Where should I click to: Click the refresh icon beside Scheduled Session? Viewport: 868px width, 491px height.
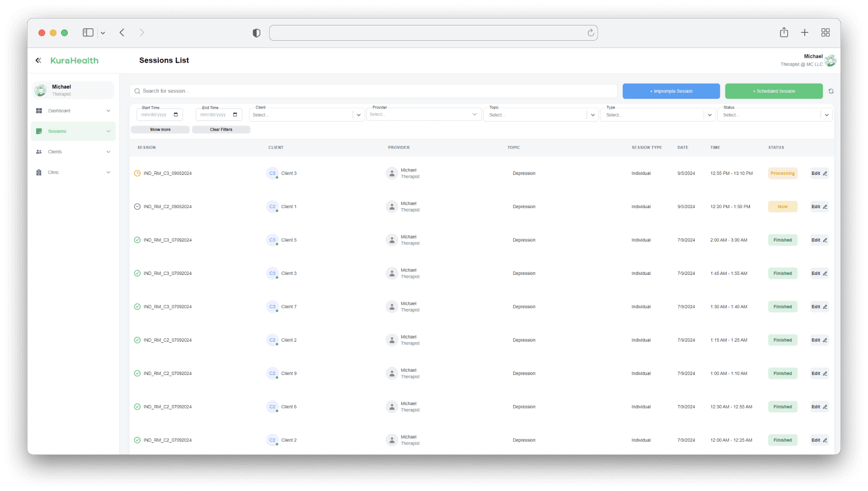coord(831,91)
